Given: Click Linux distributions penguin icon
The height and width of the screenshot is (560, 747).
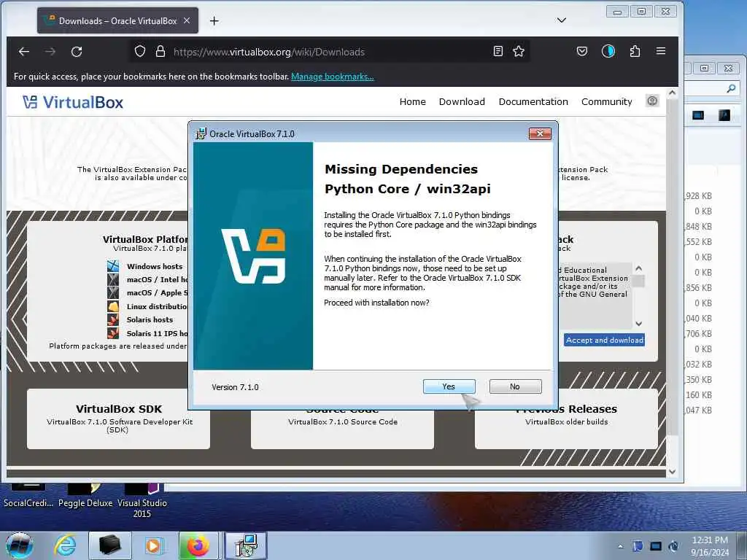Looking at the screenshot, I should 113,306.
